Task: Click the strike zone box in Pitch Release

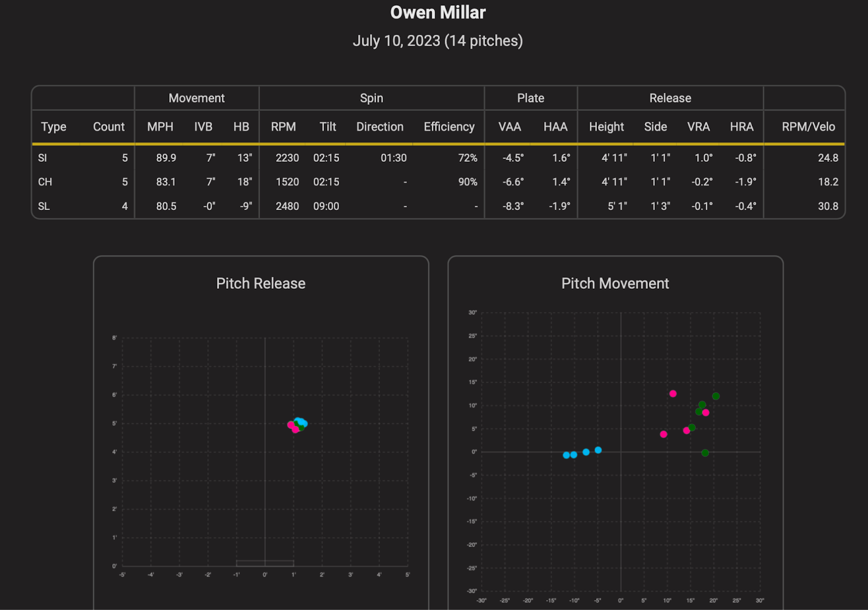Action: 265,563
